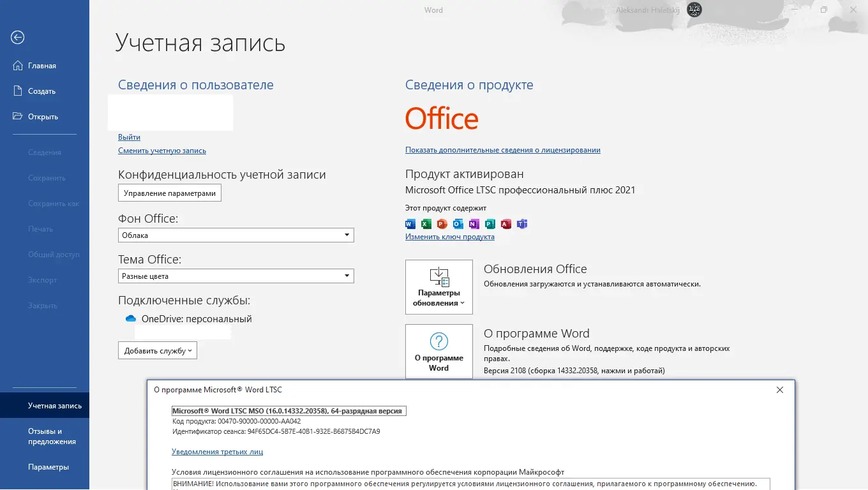This screenshot has height=490, width=868.
Task: Select the PowerPoint icon in the product row
Action: (x=442, y=224)
